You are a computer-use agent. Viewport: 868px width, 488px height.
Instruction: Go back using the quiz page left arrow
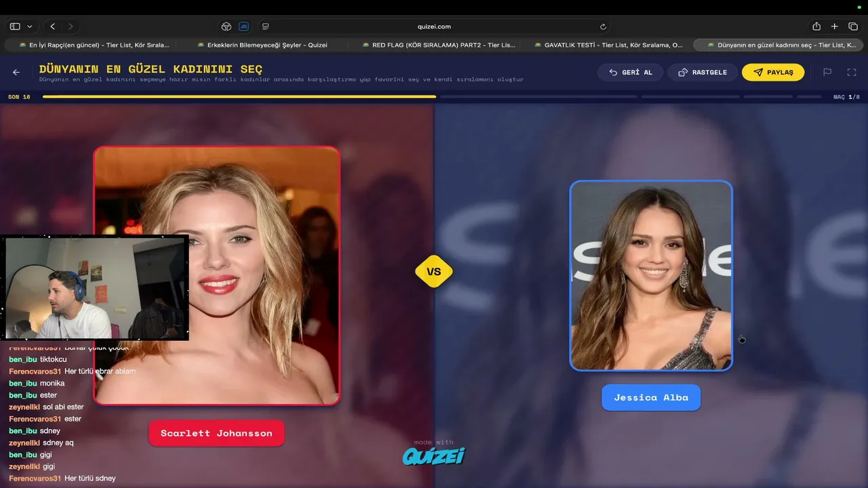[x=16, y=73]
